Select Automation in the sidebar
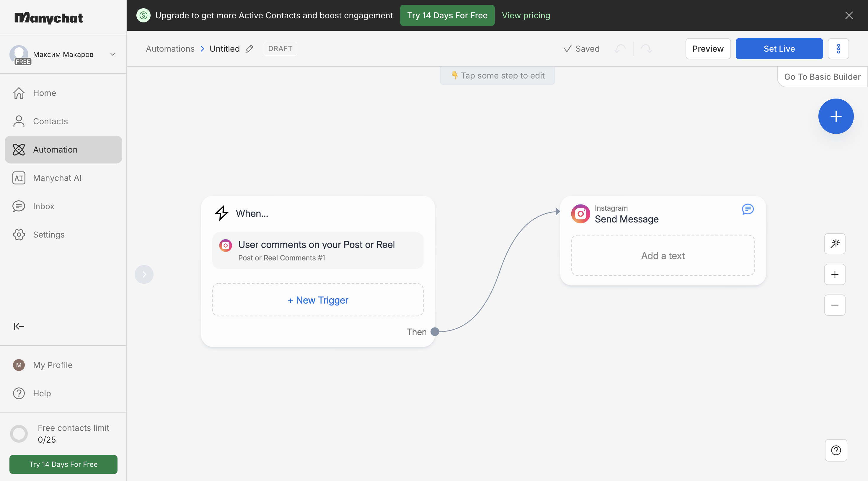Screen dimensions: 868x481 click(x=63, y=150)
